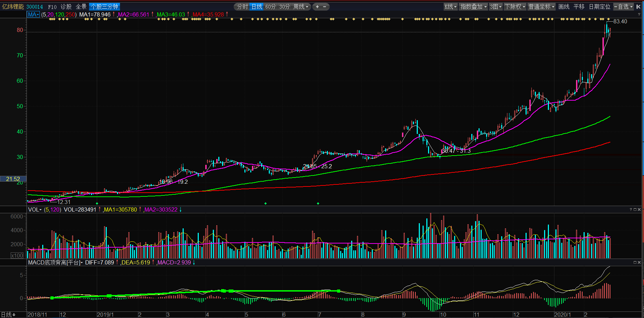Open the VOL indicator dropdown
Screen dimensions: 644x318
35,209
